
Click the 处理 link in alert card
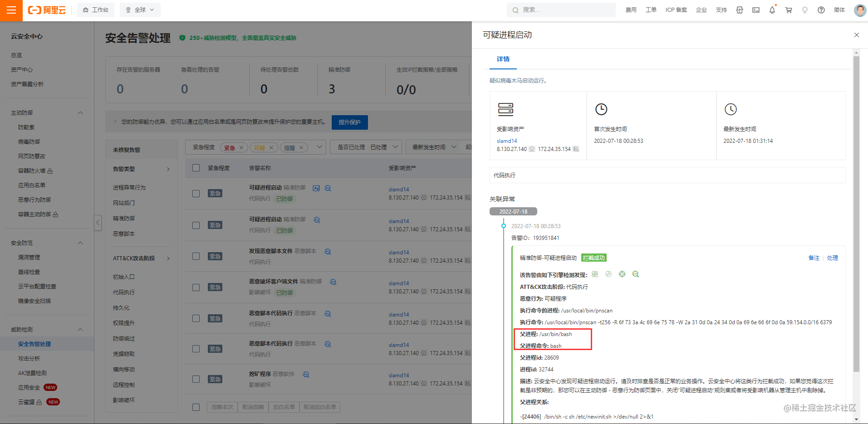tap(833, 258)
